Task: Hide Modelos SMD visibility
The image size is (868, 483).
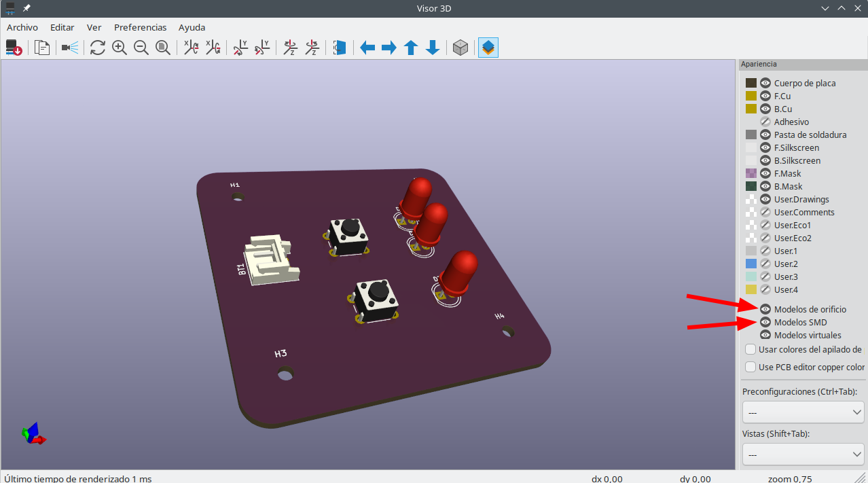Action: coord(765,323)
